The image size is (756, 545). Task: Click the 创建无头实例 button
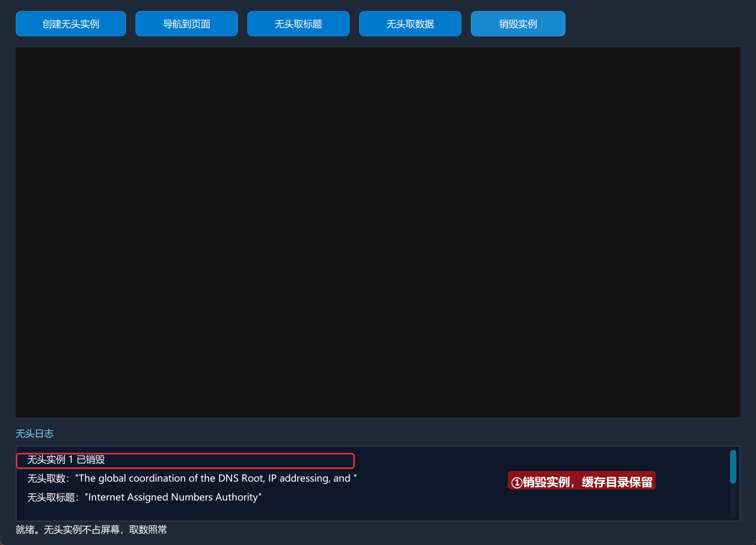click(71, 24)
